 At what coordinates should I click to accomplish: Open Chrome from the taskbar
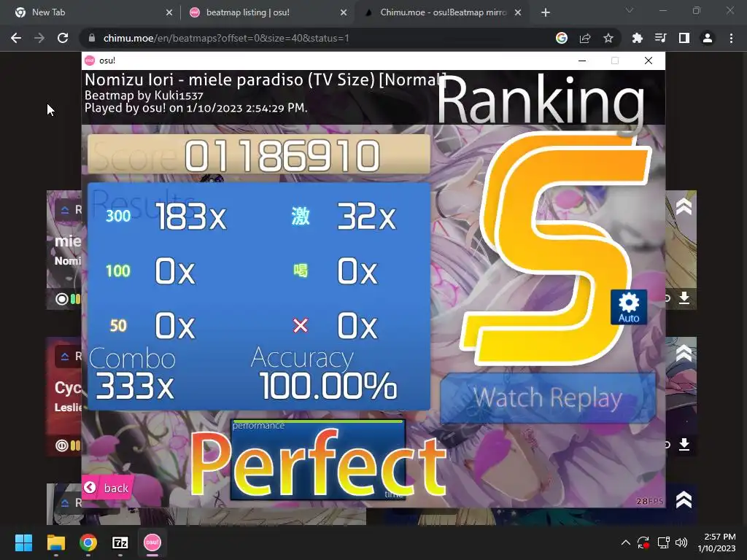pyautogui.click(x=88, y=542)
